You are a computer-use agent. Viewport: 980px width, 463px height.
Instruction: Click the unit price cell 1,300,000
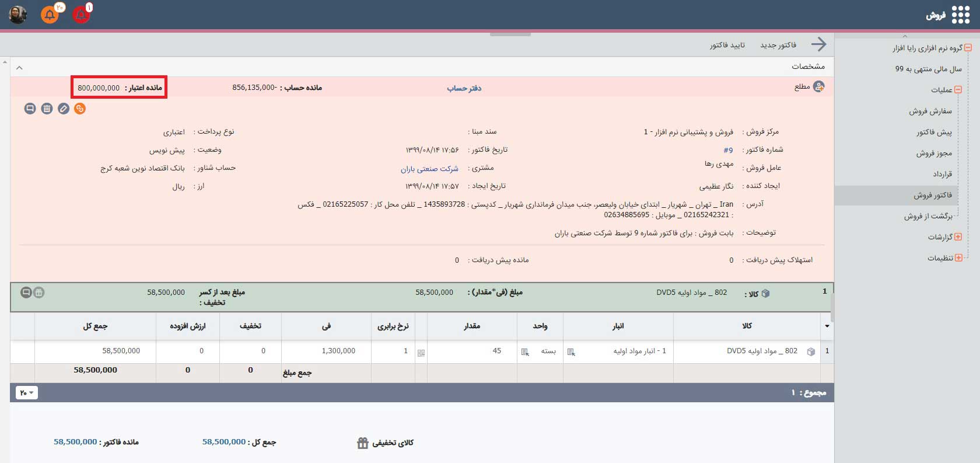tap(326, 351)
